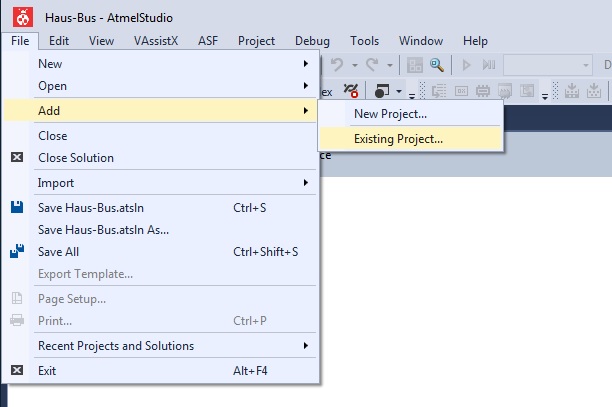612x407 pixels.
Task: Click the Close Solution X icon
Action: tap(17, 157)
